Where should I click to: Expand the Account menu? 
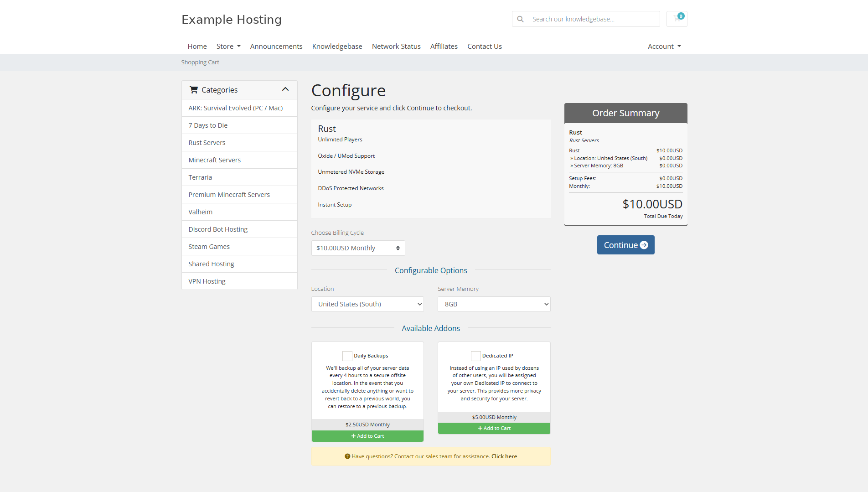[x=664, y=46]
